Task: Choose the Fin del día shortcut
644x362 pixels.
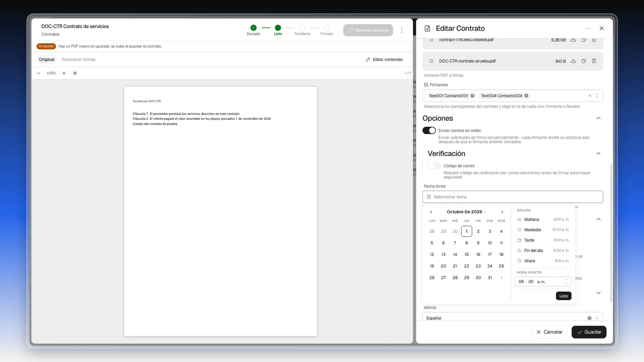Action: [543, 251]
